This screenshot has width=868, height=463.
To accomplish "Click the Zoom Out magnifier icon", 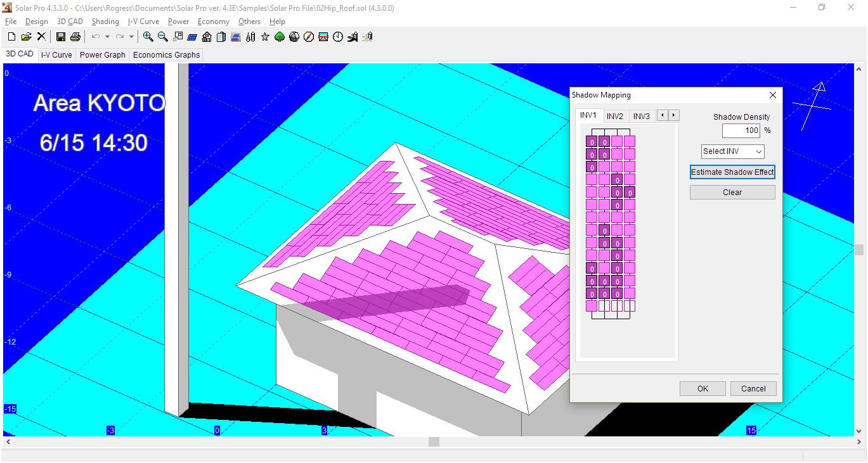I will coord(163,37).
